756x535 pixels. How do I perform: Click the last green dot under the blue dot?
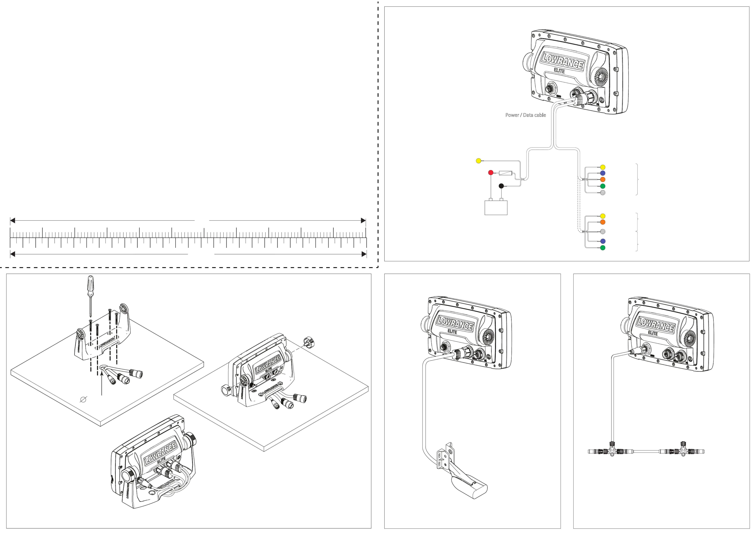[x=603, y=248]
